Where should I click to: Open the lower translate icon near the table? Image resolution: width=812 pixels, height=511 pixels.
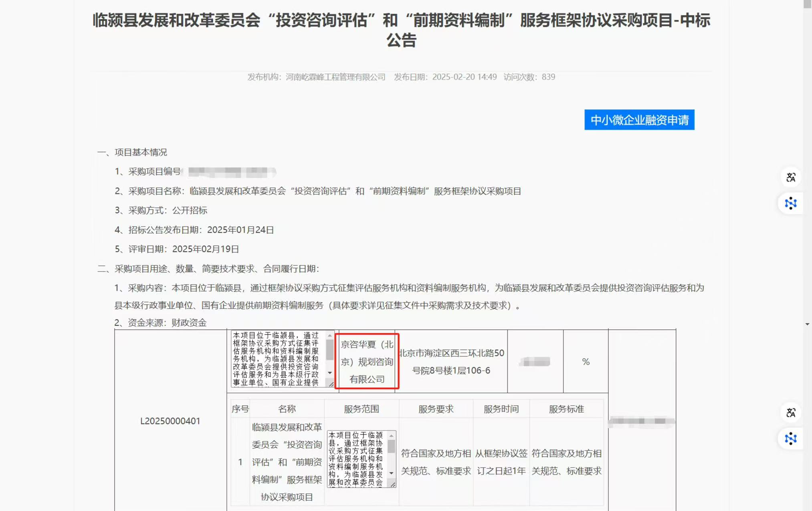tap(791, 413)
